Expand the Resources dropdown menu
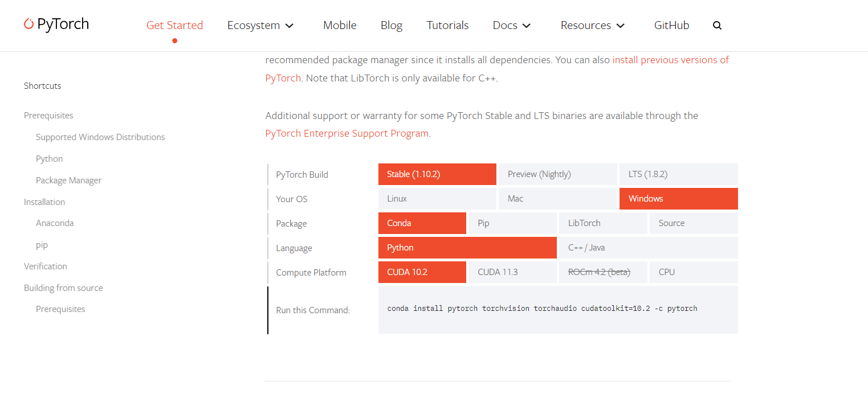This screenshot has height=398, width=868. 593,25
